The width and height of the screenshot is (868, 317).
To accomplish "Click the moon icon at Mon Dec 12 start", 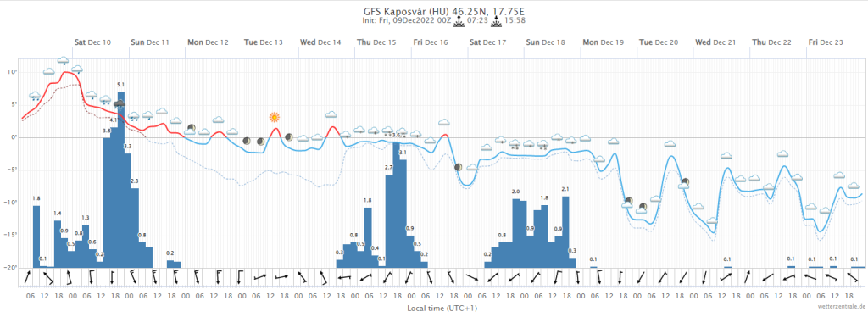I will [x=191, y=128].
